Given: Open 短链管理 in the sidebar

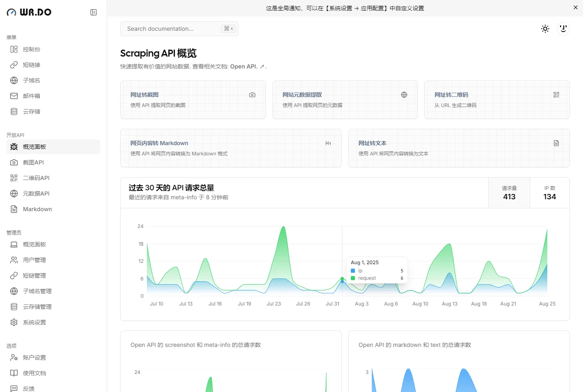Looking at the screenshot, I should [53, 276].
